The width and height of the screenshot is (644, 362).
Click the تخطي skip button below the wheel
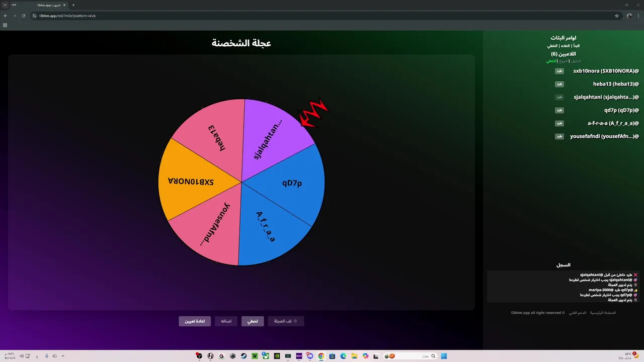click(x=253, y=321)
